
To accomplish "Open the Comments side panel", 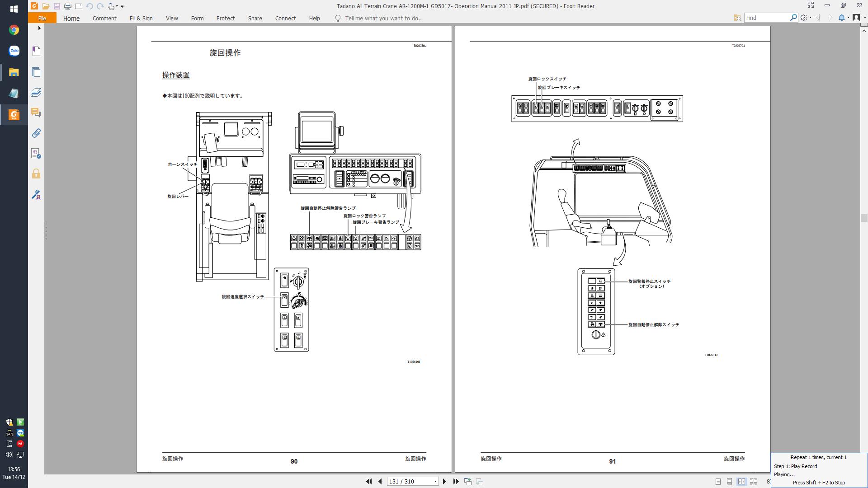I will coord(36,113).
